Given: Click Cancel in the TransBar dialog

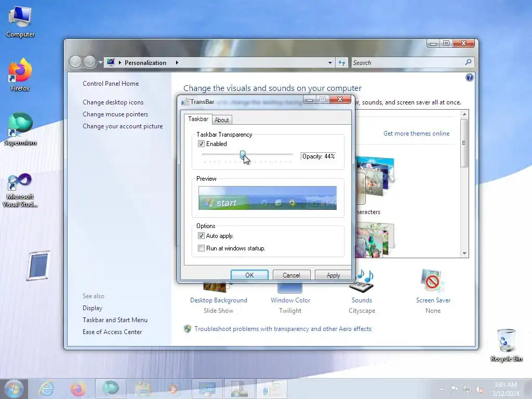Looking at the screenshot, I should [x=291, y=275].
